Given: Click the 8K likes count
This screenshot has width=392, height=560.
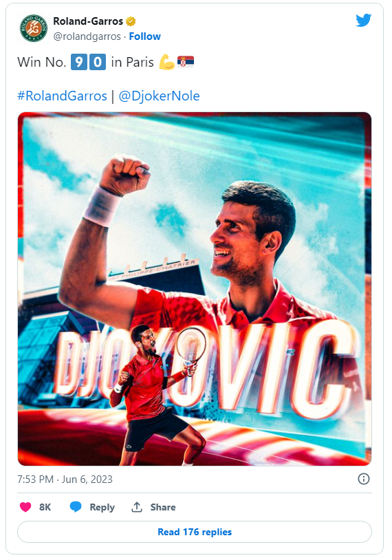Looking at the screenshot, I should coord(45,507).
